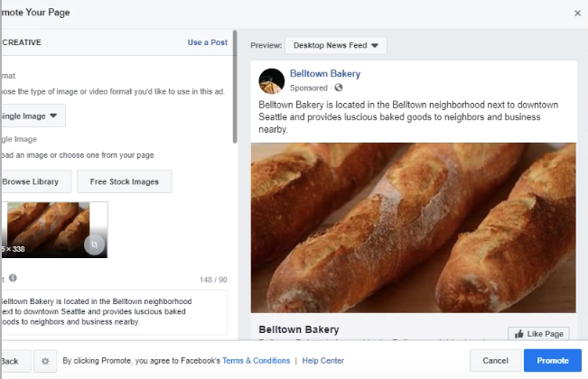
Task: Go to the Help Center link
Action: (322, 361)
